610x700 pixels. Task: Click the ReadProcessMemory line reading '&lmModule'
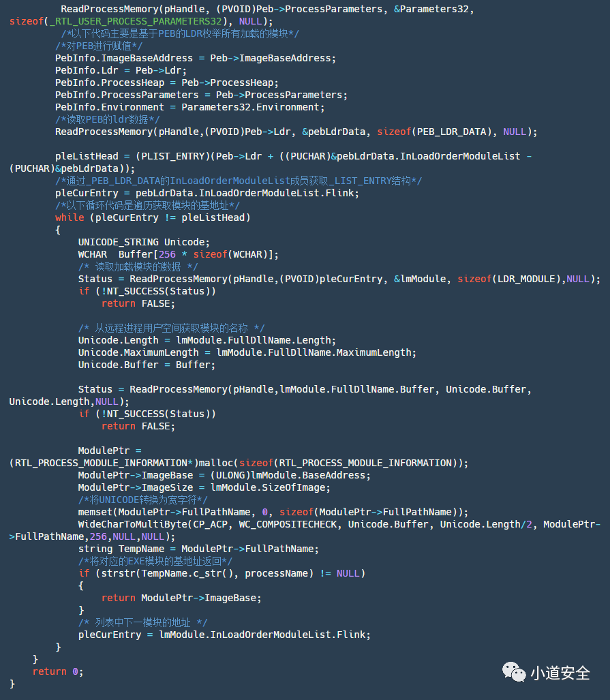[x=339, y=279]
